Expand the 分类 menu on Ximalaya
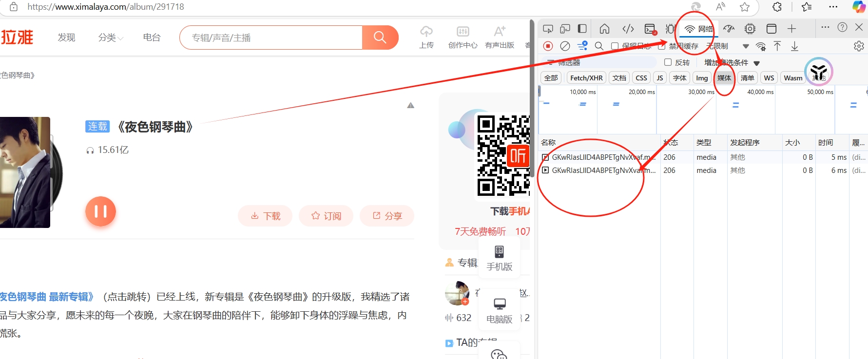868x359 pixels. (111, 38)
